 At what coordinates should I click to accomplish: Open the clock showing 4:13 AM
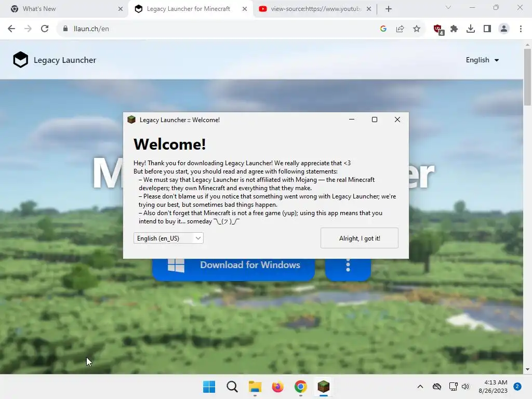click(493, 387)
